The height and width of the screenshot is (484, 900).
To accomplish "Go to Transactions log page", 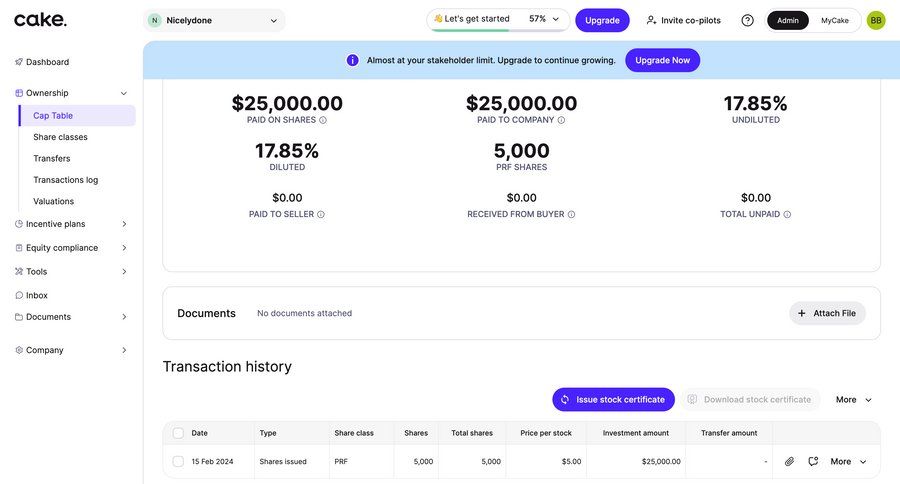I will pos(65,180).
